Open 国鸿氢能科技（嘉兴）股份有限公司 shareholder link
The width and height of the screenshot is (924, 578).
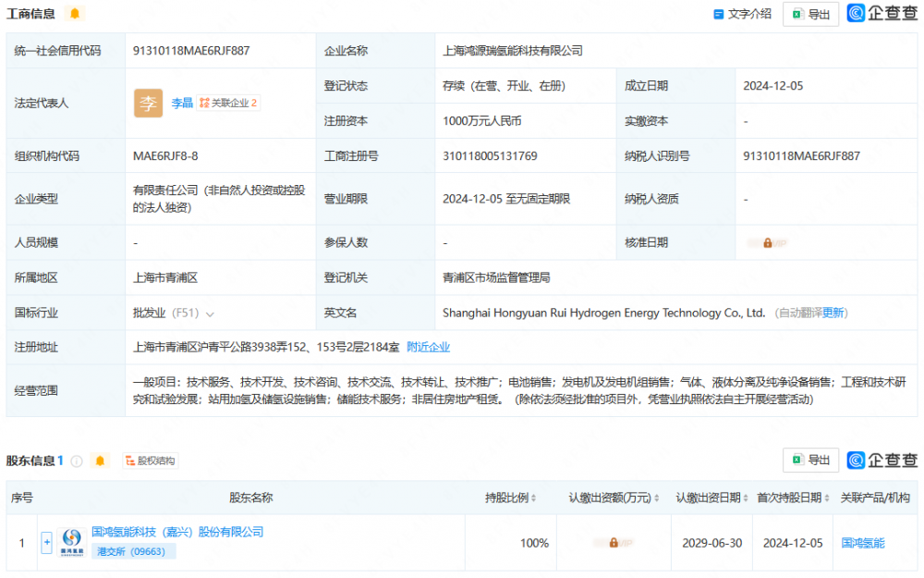[177, 532]
